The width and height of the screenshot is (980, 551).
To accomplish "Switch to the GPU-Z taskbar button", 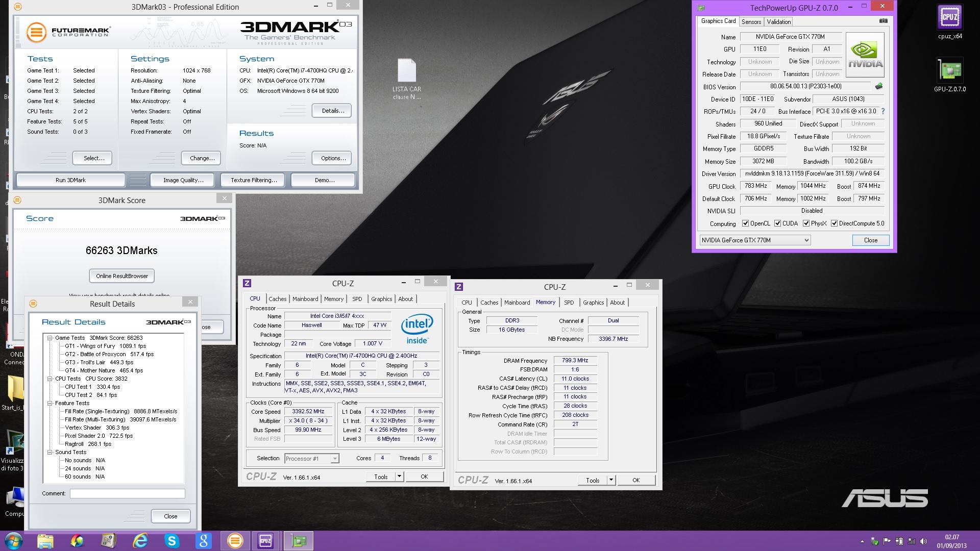I will [x=299, y=541].
